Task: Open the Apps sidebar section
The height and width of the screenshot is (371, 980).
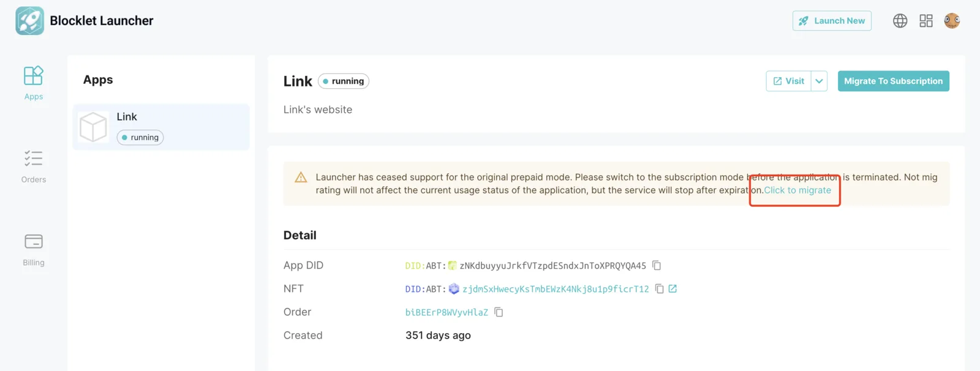Action: coord(34,83)
